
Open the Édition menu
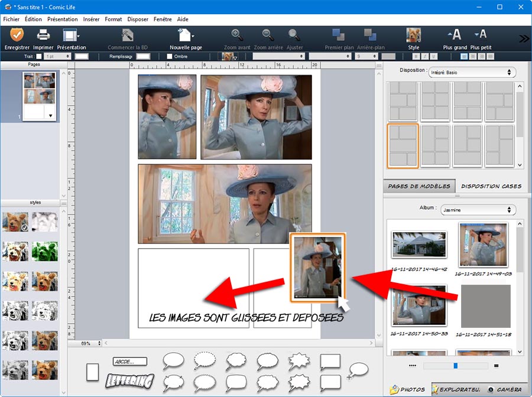pyautogui.click(x=33, y=19)
